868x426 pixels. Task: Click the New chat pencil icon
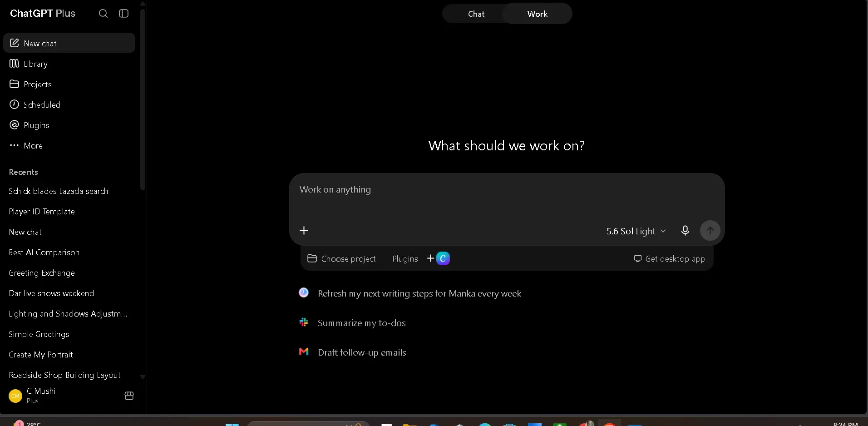pos(15,43)
